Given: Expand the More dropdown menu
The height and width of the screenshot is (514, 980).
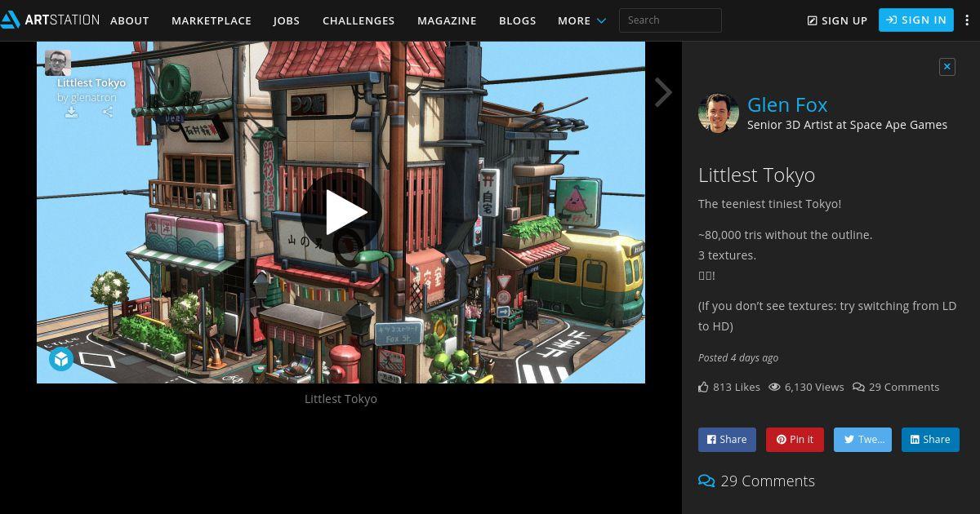Looking at the screenshot, I should (x=582, y=20).
